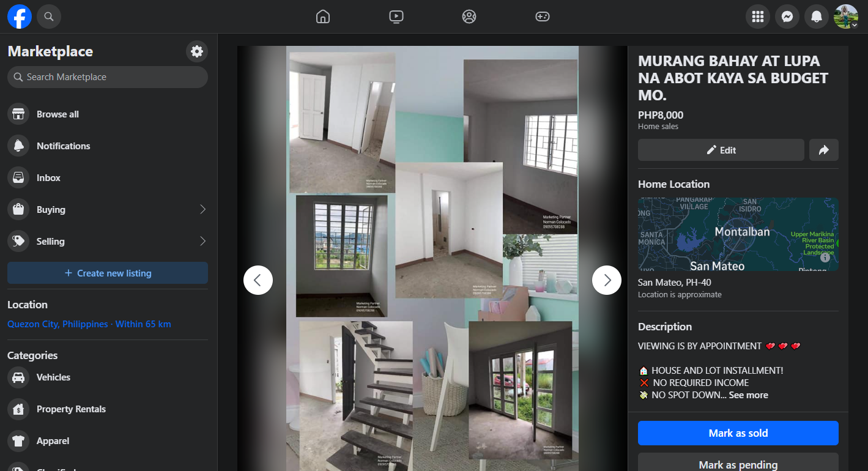This screenshot has height=471, width=868.
Task: Open the notifications bell in top bar
Action: [817, 17]
